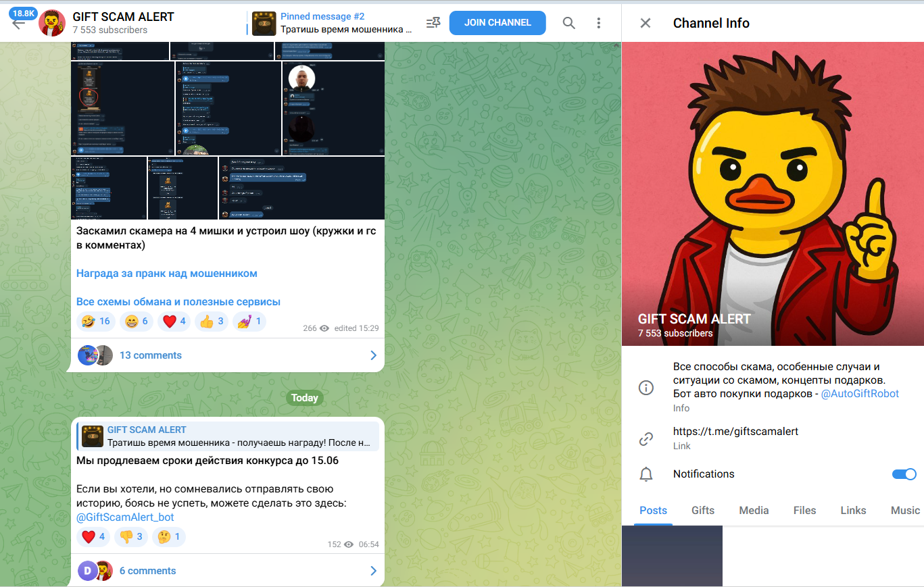Click the Today date separator
This screenshot has height=587, width=924.
(304, 398)
